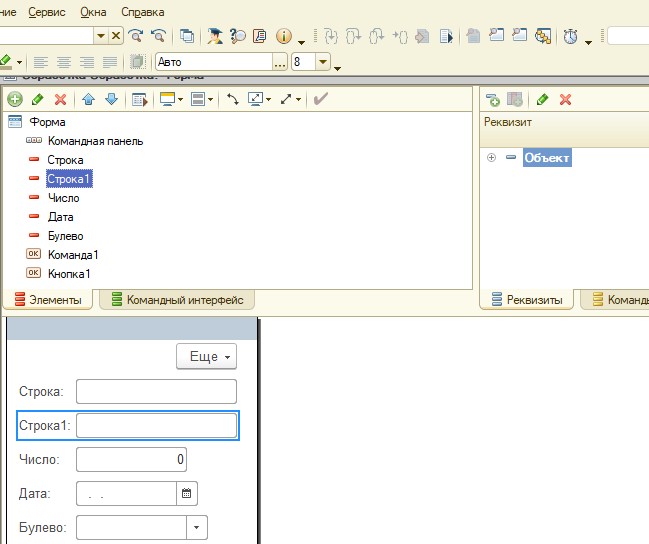Viewport: 649px width, 544px height.
Task: Click the pencil Edit icon in elements toolbar
Action: [x=38, y=99]
